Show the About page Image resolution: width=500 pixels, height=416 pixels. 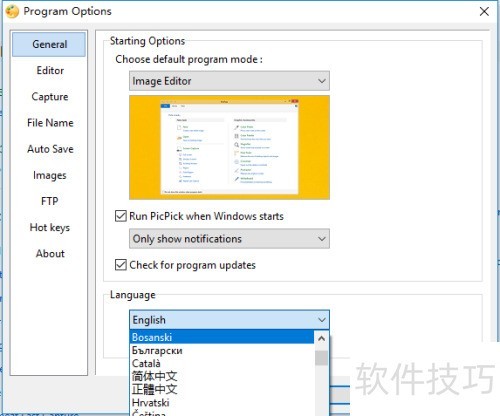coord(50,254)
